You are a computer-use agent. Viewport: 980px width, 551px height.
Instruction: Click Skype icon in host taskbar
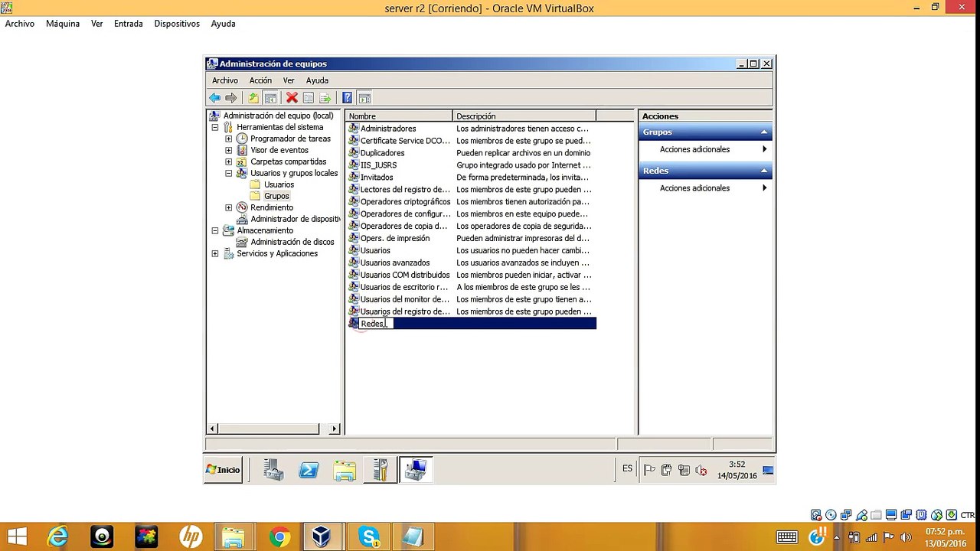[x=369, y=537]
